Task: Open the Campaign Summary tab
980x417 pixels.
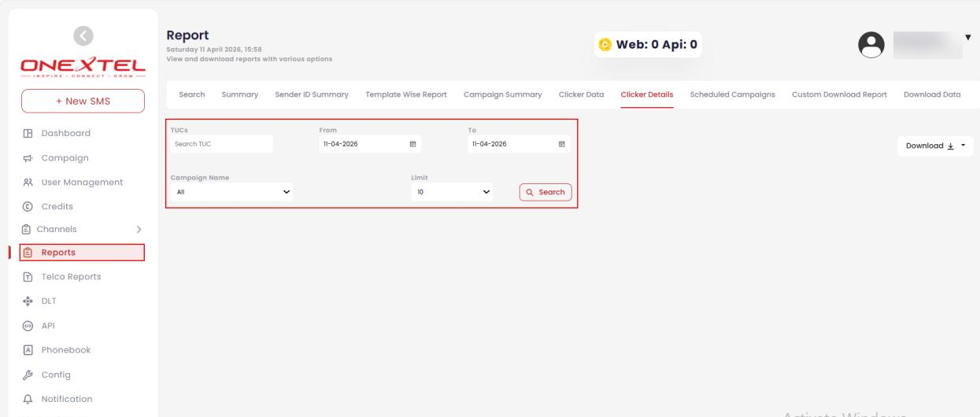Action: click(x=503, y=94)
